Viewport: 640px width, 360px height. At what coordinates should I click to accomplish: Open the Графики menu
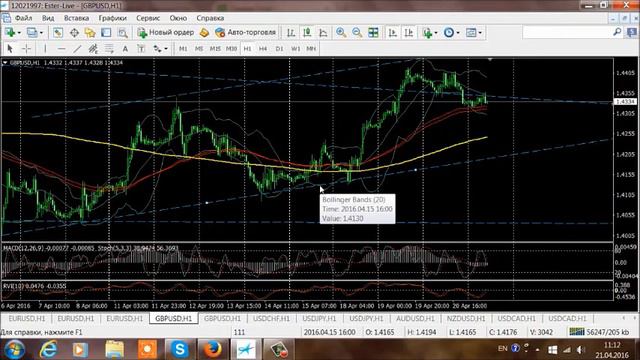pos(113,18)
